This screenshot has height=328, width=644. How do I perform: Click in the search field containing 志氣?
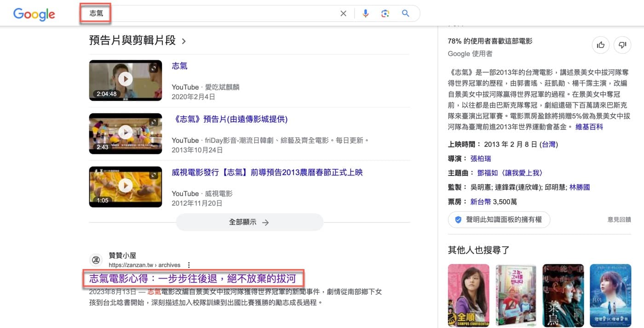tap(212, 14)
